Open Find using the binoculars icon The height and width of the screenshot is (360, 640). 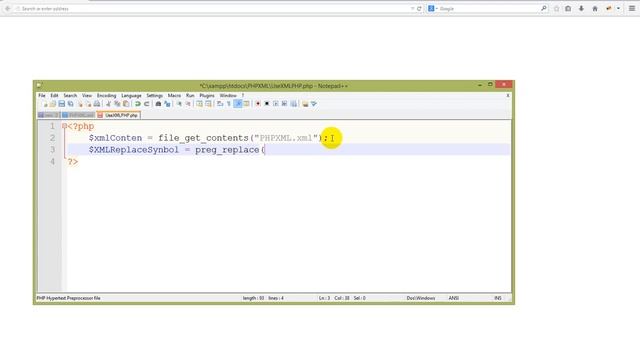[158, 104]
